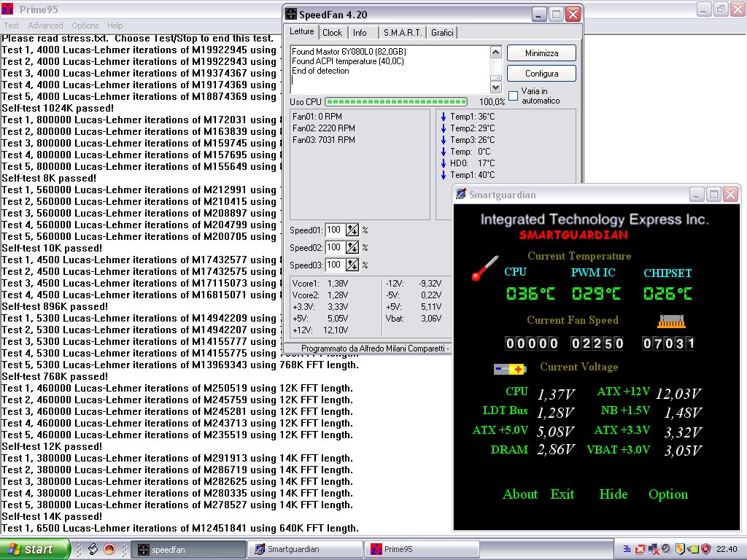Switch to the Grafici tab
This screenshot has height=560, width=747.
point(442,33)
